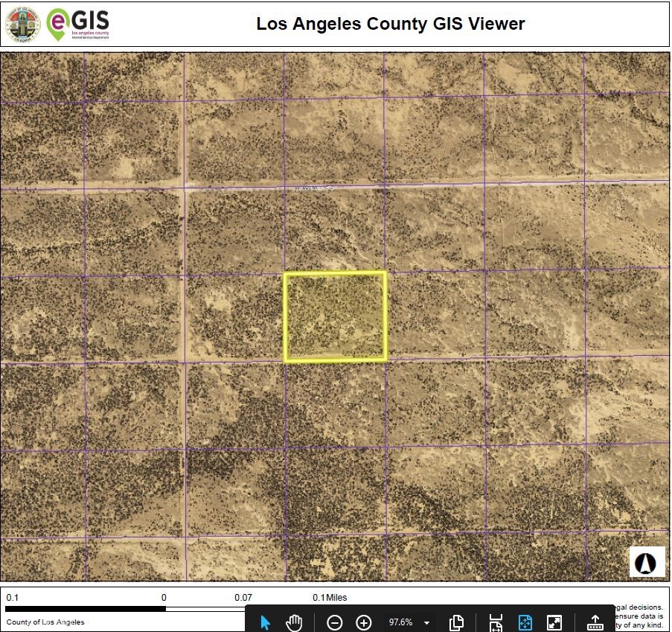Click the Los Angeles County seal
The image size is (672, 632).
(23, 24)
